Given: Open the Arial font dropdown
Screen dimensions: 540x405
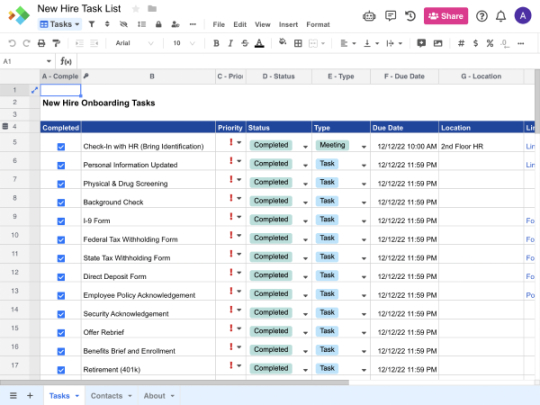Looking at the screenshot, I should pos(134,43).
